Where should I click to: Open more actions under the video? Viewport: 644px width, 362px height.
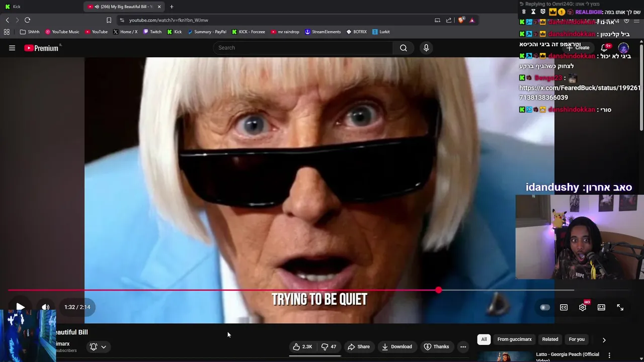[x=463, y=346]
